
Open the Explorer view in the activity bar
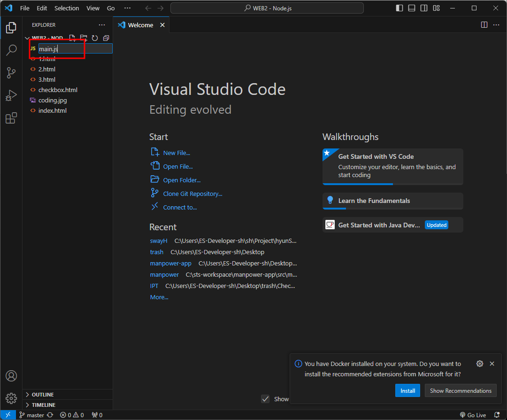(x=11, y=28)
